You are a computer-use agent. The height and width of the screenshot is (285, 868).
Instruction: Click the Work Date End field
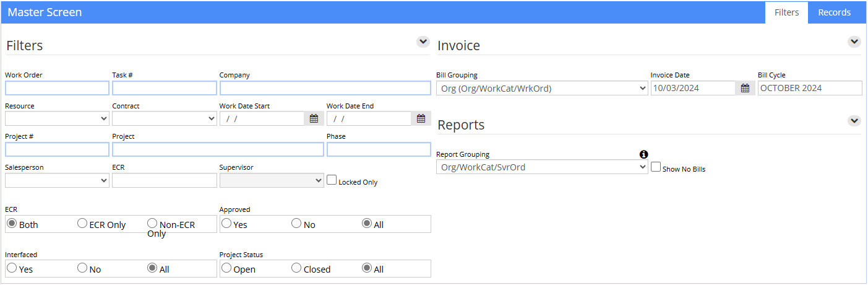tap(369, 118)
